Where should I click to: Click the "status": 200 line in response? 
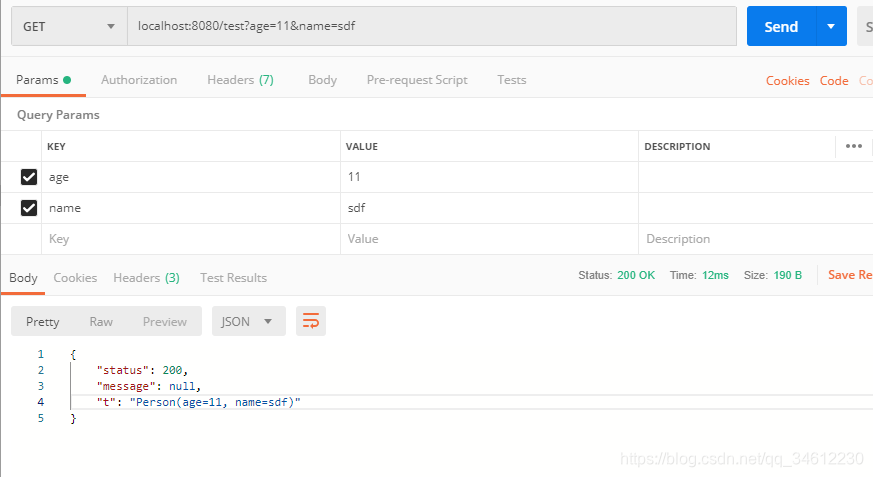[142, 370]
